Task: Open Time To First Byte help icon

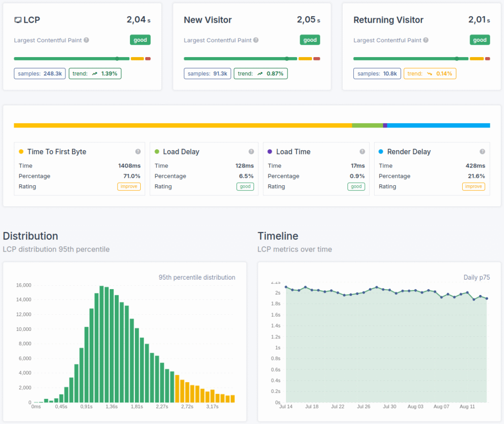Action: click(138, 151)
